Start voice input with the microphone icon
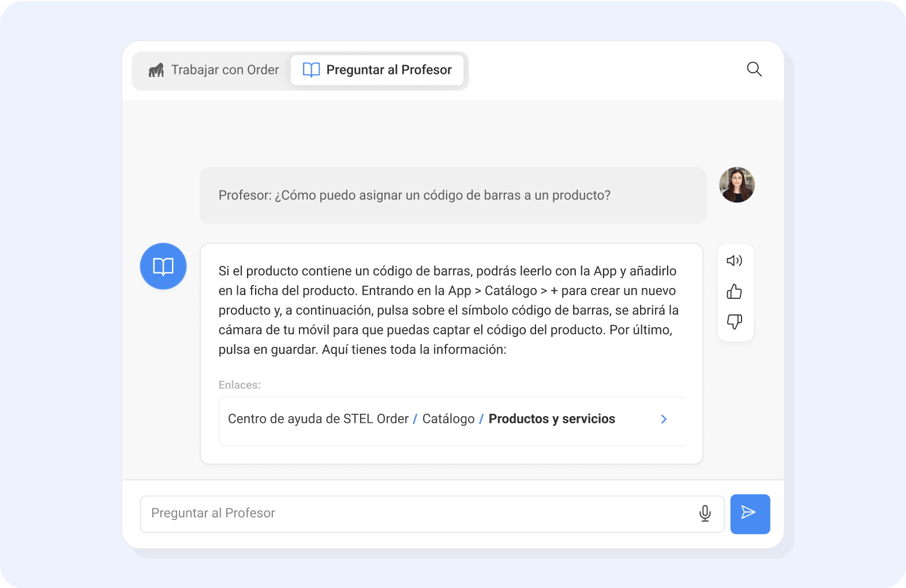The width and height of the screenshot is (906, 588). pos(705,513)
